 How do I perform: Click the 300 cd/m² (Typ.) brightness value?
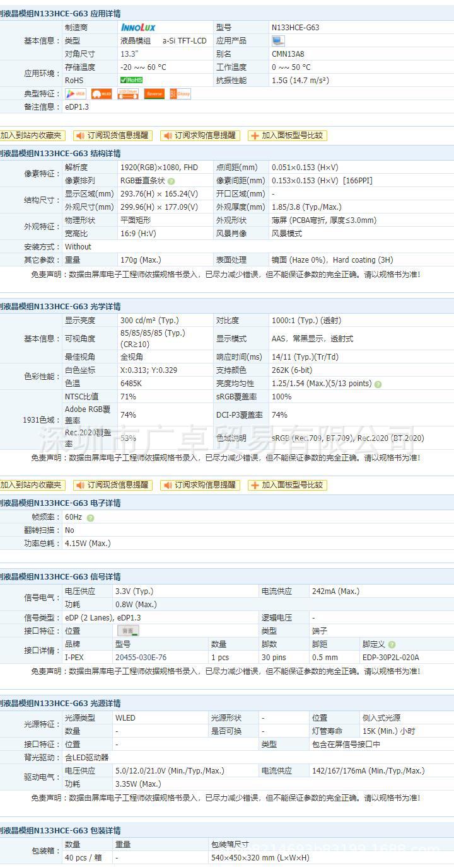tap(149, 320)
